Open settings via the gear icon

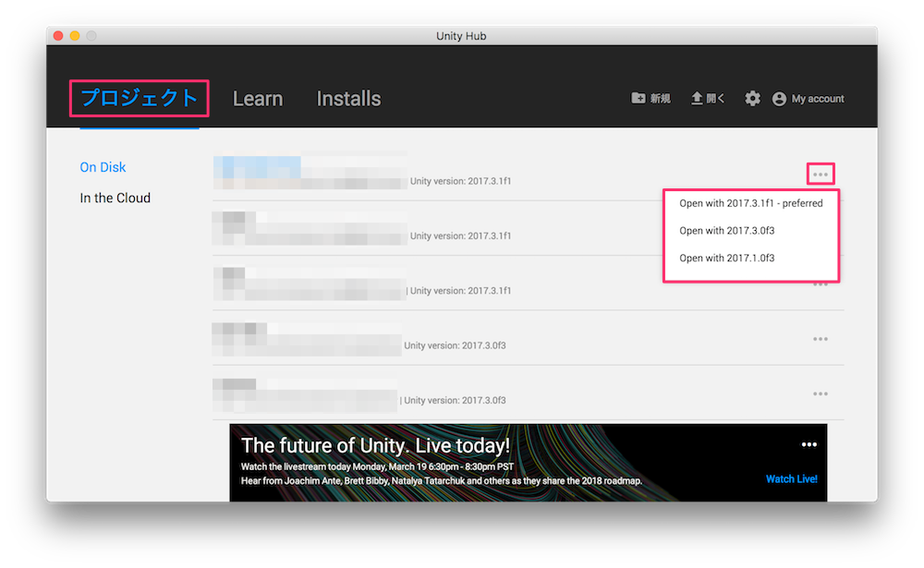pyautogui.click(x=752, y=99)
